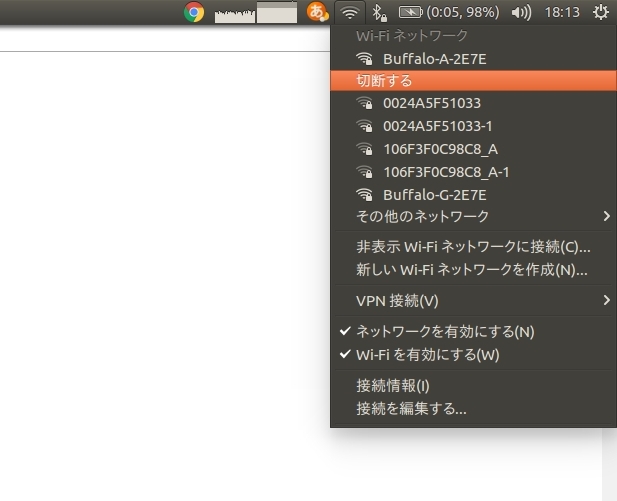Expand その他のネットワーク submenu

(x=473, y=216)
